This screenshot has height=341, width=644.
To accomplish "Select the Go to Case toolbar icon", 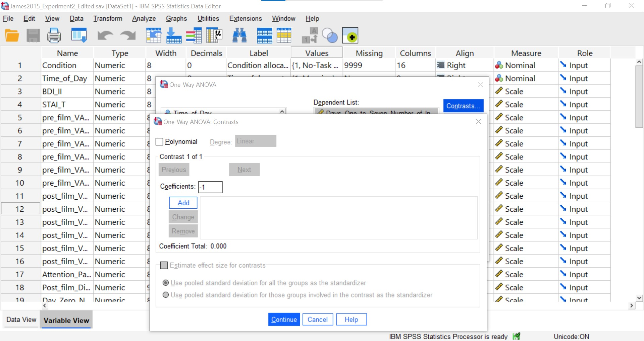I will click(x=154, y=36).
